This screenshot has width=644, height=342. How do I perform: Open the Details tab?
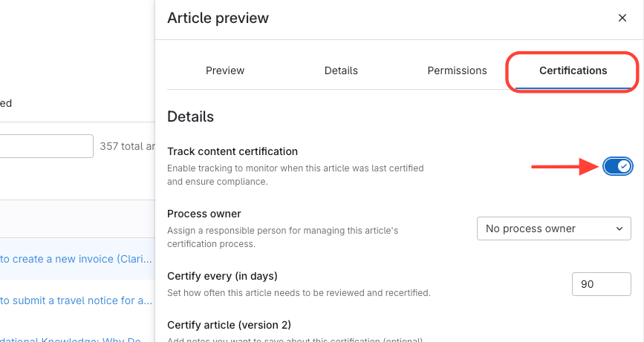pos(341,70)
